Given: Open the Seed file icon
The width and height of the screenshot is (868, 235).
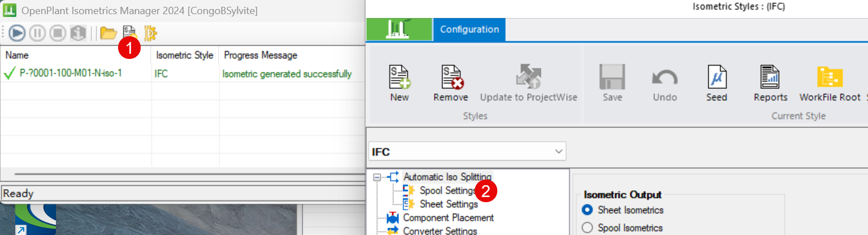Looking at the screenshot, I should click(x=717, y=83).
